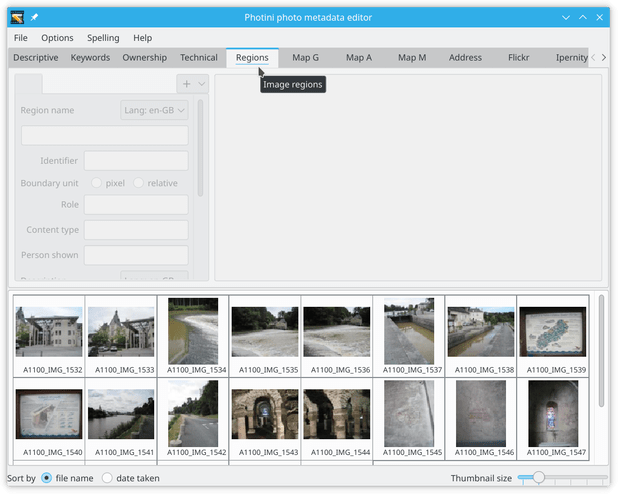Select thumbnail A1100_IMG_1535

pos(265,336)
